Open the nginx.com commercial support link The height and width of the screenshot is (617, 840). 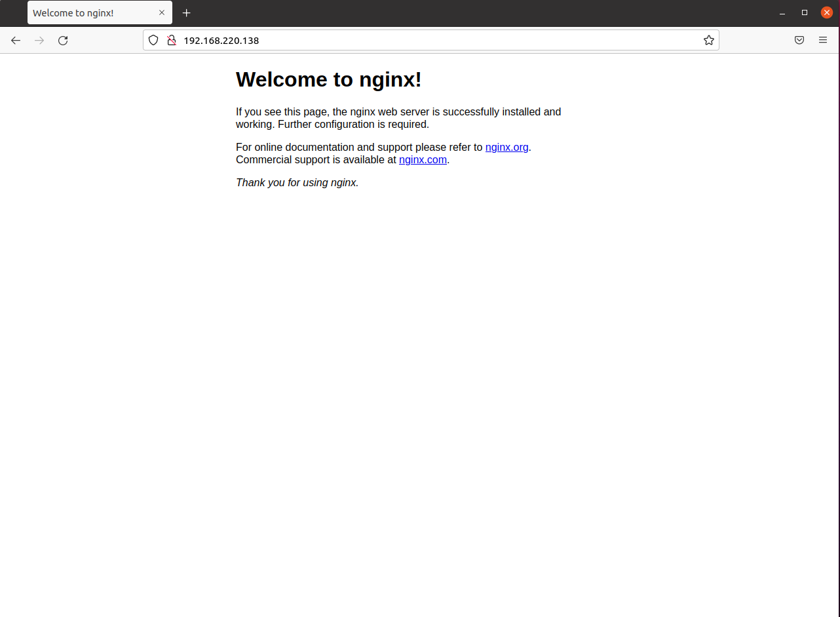423,159
